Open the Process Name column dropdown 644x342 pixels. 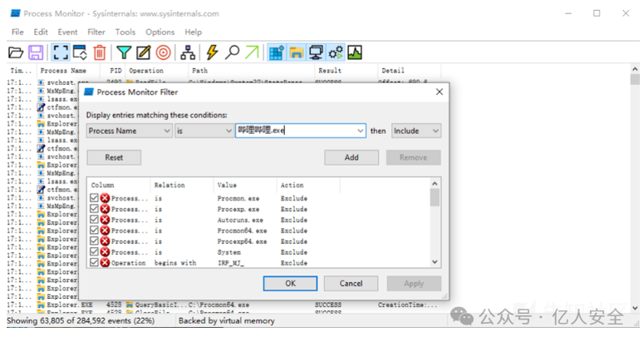tap(129, 131)
